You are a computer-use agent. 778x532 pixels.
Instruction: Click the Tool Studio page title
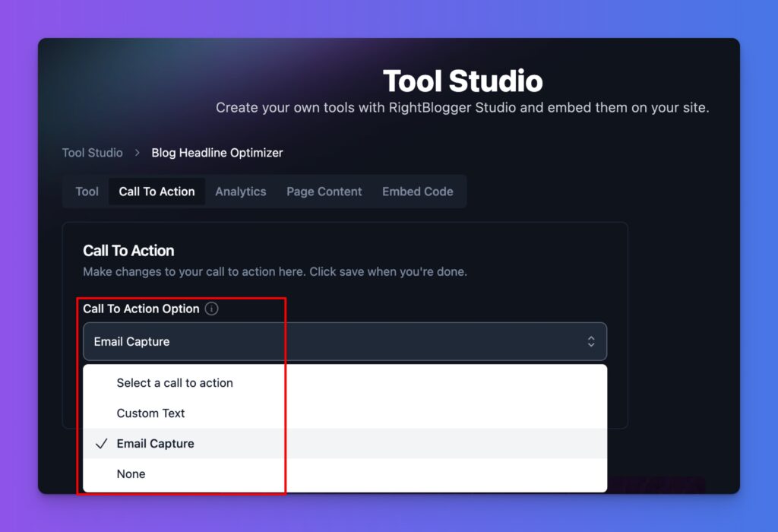pos(463,81)
